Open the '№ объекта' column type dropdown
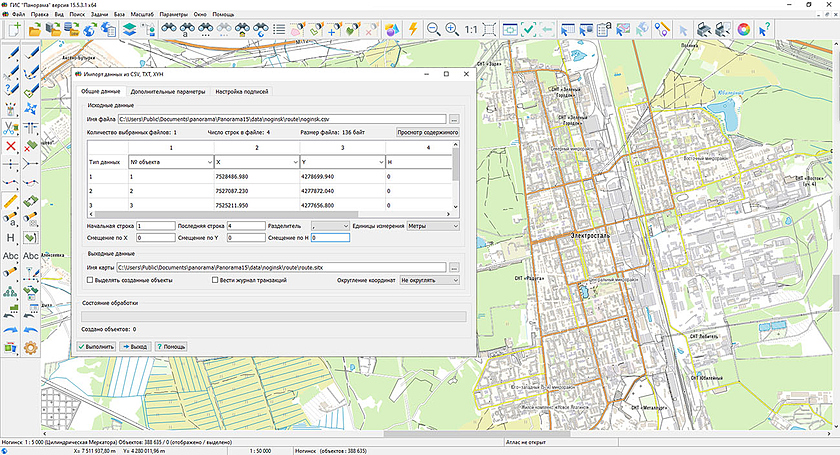The image size is (840, 455). (170, 161)
